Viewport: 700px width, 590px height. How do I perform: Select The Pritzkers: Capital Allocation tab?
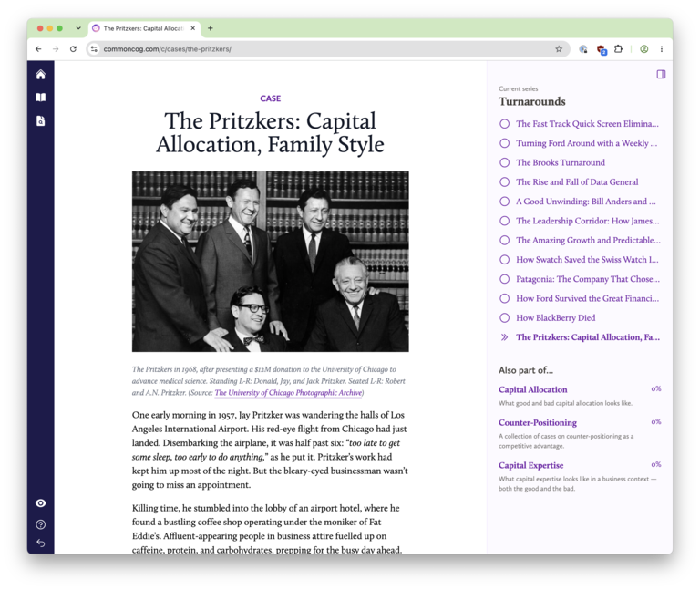click(x=144, y=28)
